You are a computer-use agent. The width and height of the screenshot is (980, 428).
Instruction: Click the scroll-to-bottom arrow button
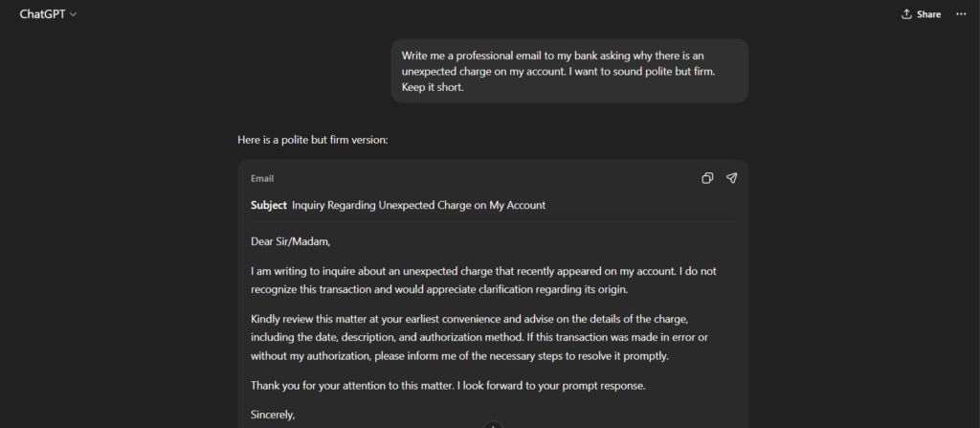[493, 424]
